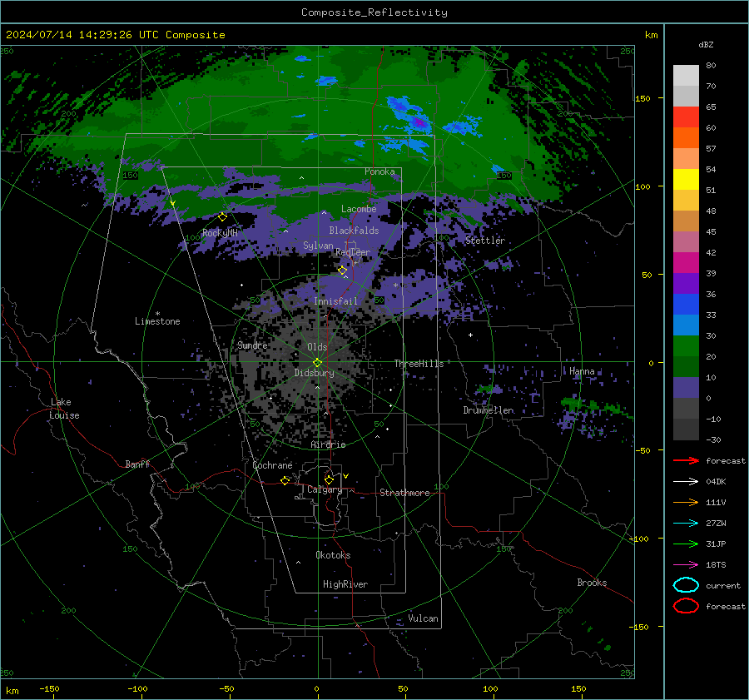
Task: Click the -100 tick label on right axis
Action: pyautogui.click(x=639, y=539)
